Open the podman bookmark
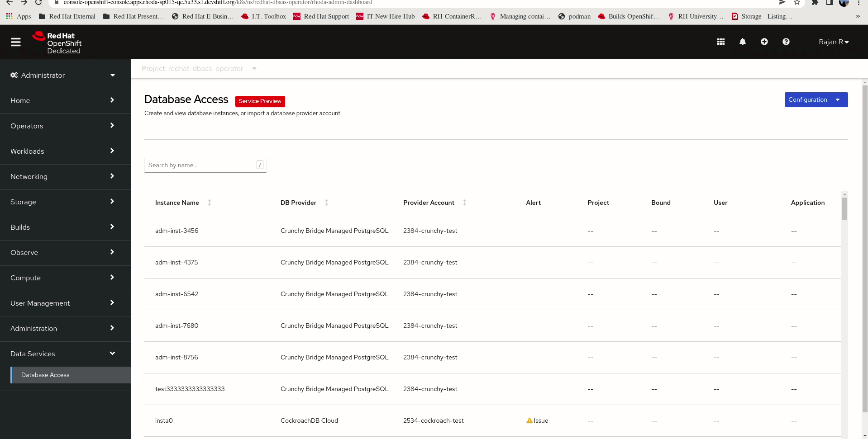 point(574,16)
